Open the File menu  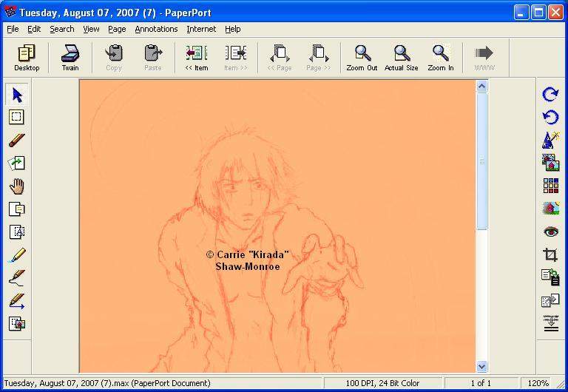point(13,29)
